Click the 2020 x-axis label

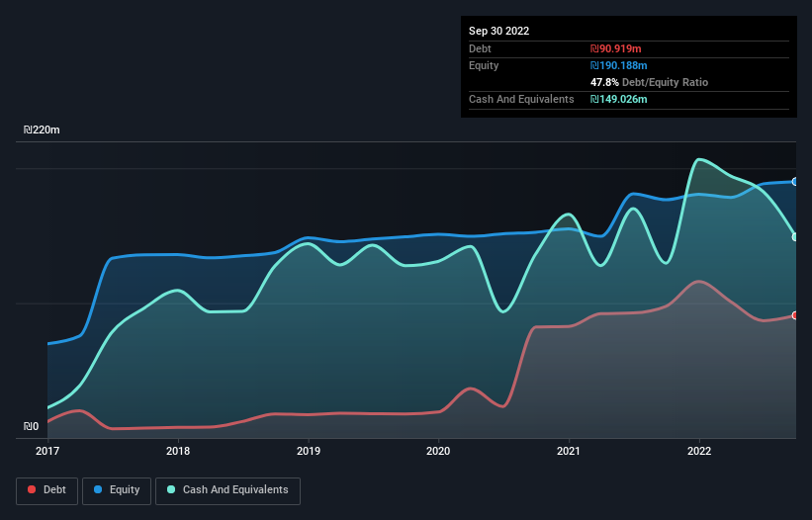coord(438,451)
